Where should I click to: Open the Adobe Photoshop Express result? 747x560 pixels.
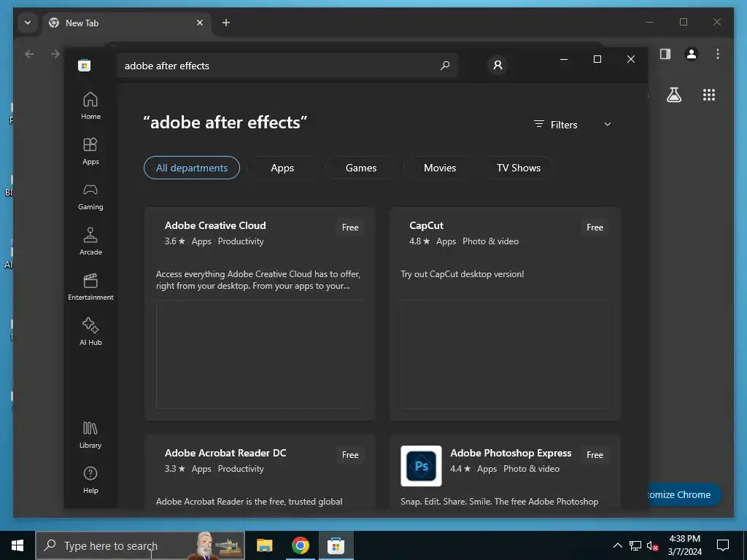(x=505, y=472)
